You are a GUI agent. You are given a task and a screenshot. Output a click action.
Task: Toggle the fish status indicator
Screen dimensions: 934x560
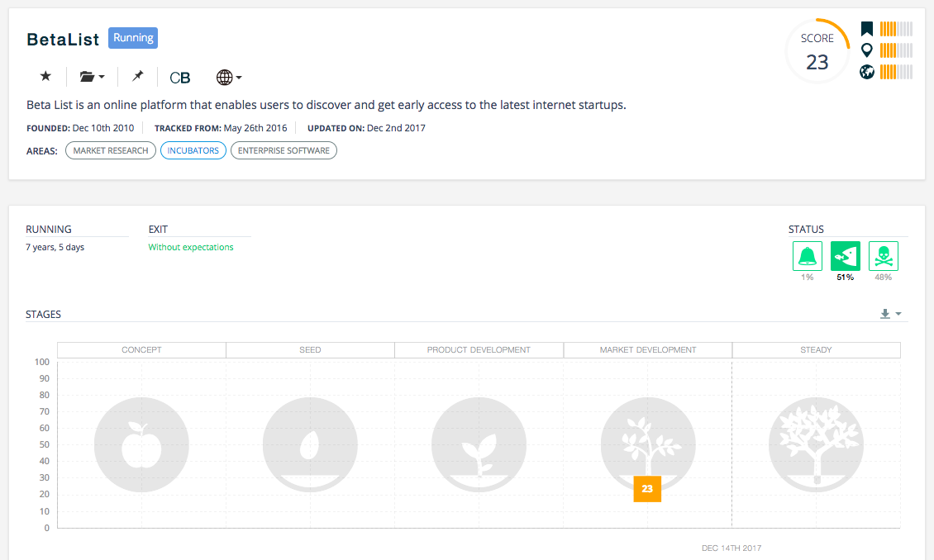845,256
